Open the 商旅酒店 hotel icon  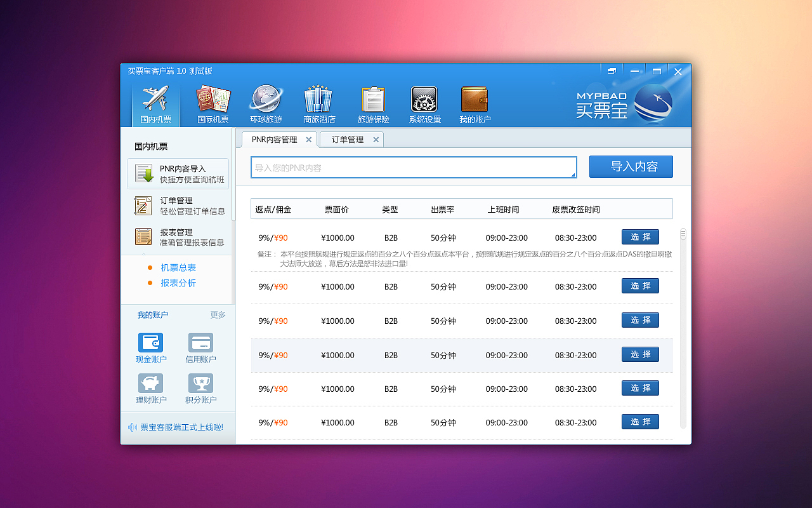coord(319,104)
